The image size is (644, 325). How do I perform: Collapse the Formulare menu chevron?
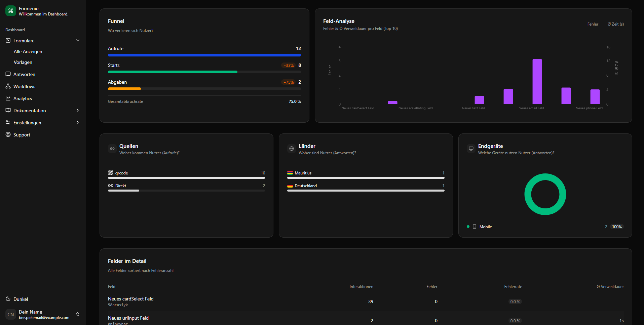coord(78,41)
